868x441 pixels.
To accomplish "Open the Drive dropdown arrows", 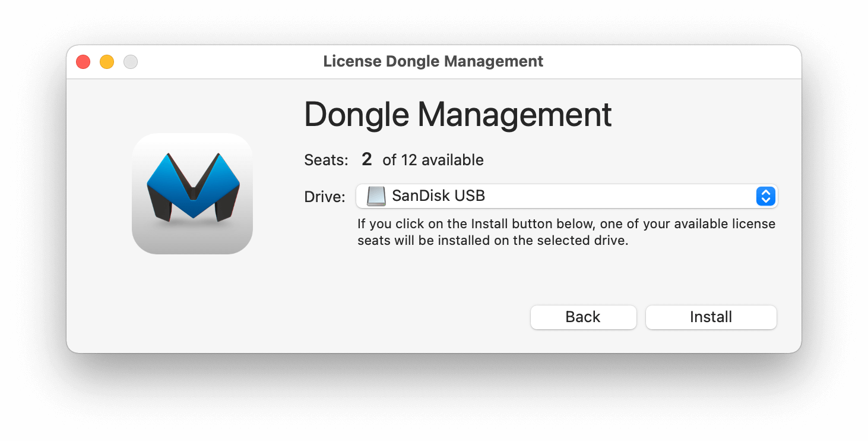I will (765, 196).
